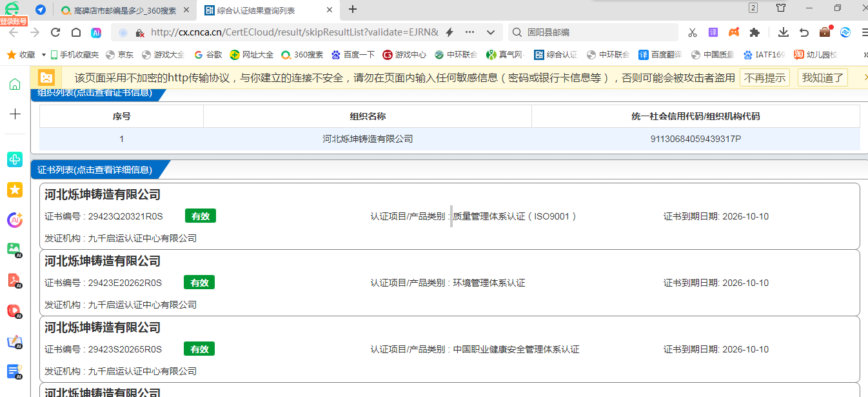The height and width of the screenshot is (397, 868).
Task: Open the three-dots address bar menu
Action: (x=469, y=32)
